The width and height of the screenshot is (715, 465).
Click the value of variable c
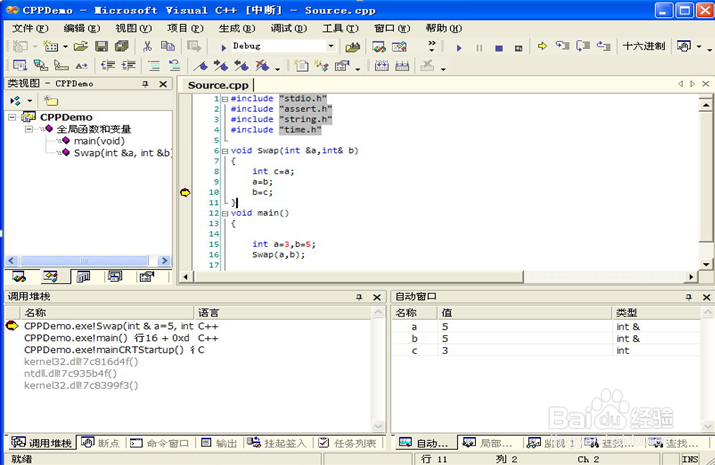pyautogui.click(x=445, y=351)
